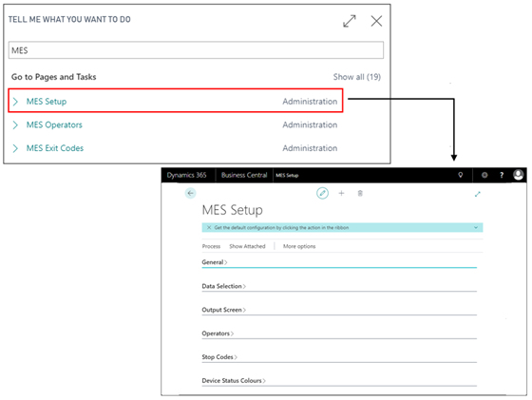The width and height of the screenshot is (532, 400).
Task: Collapse the MES Setup page view icon
Action: pyautogui.click(x=477, y=194)
